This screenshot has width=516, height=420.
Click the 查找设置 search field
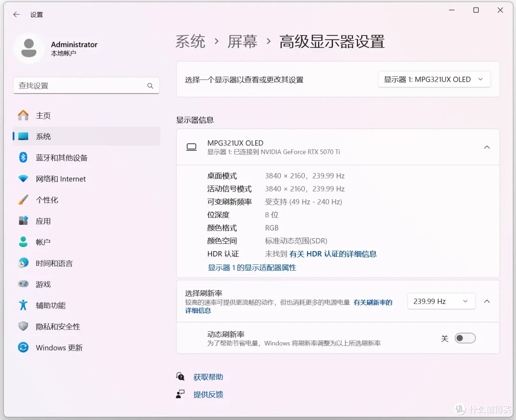tap(86, 85)
